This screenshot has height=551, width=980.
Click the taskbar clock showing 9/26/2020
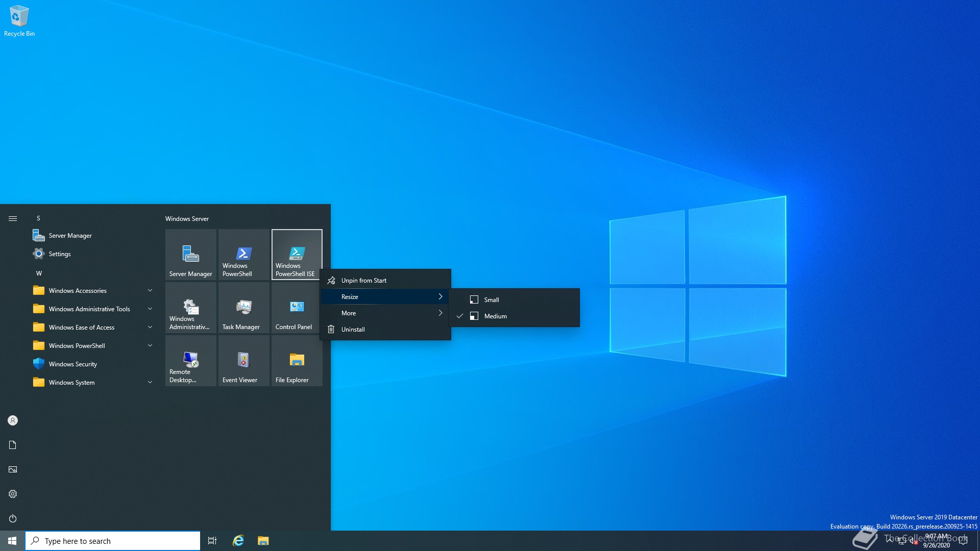point(937,541)
